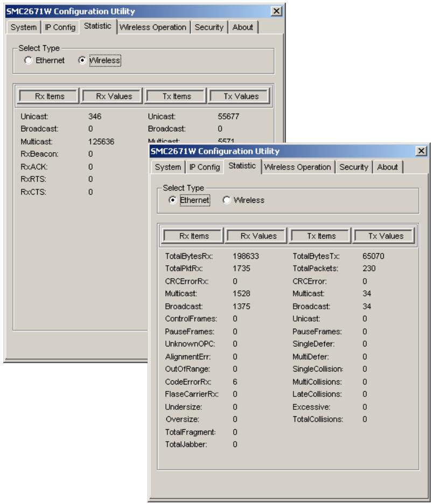Click Rx Items header in front window
This screenshot has width=434, height=504.
[193, 236]
